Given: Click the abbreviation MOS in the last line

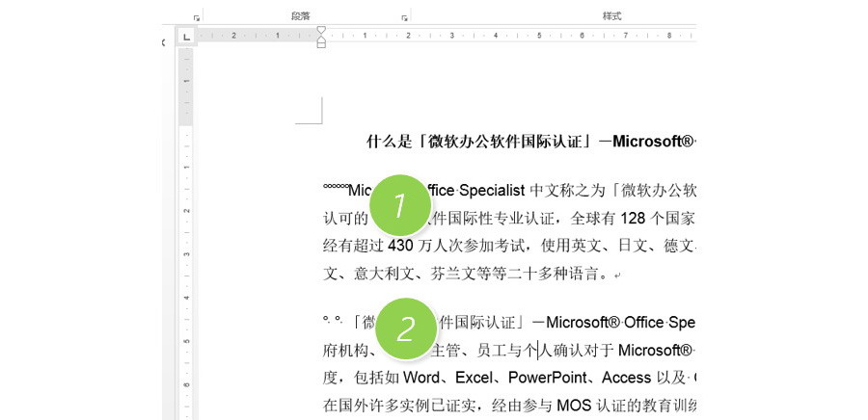Looking at the screenshot, I should pos(574,406).
